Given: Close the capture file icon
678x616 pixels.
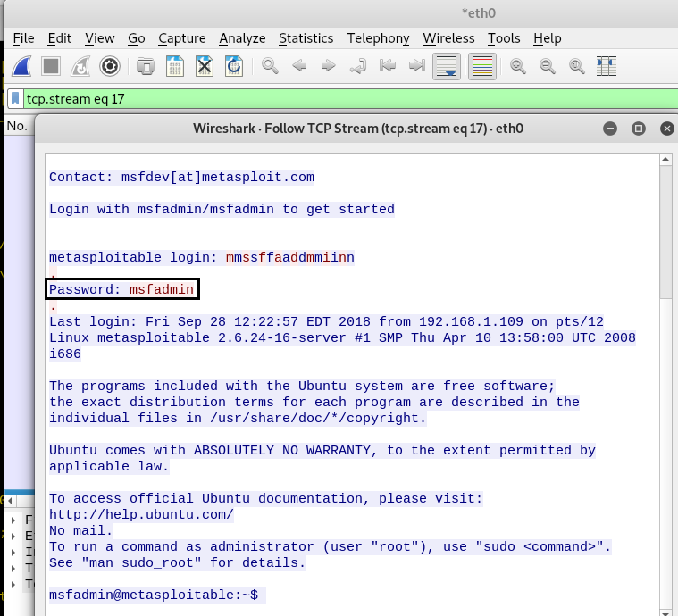Looking at the screenshot, I should [205, 67].
